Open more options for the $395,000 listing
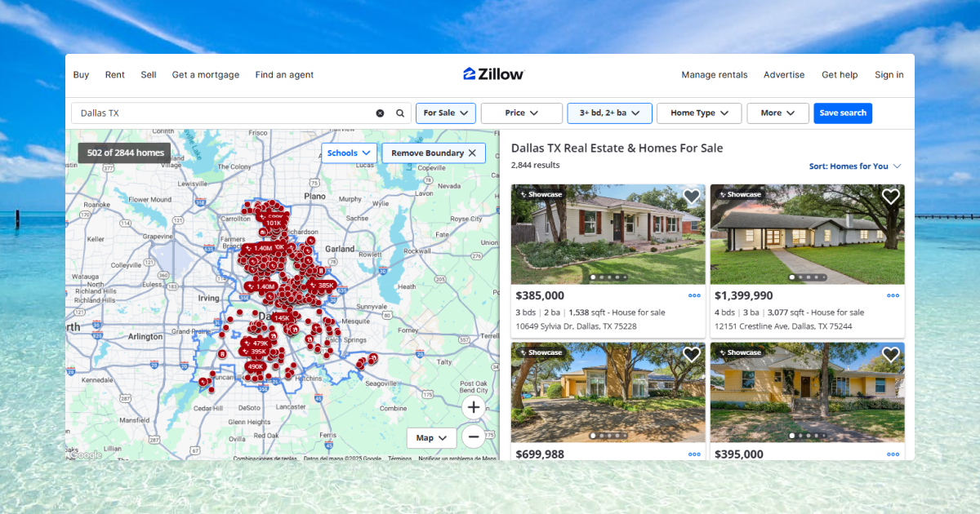 893,454
